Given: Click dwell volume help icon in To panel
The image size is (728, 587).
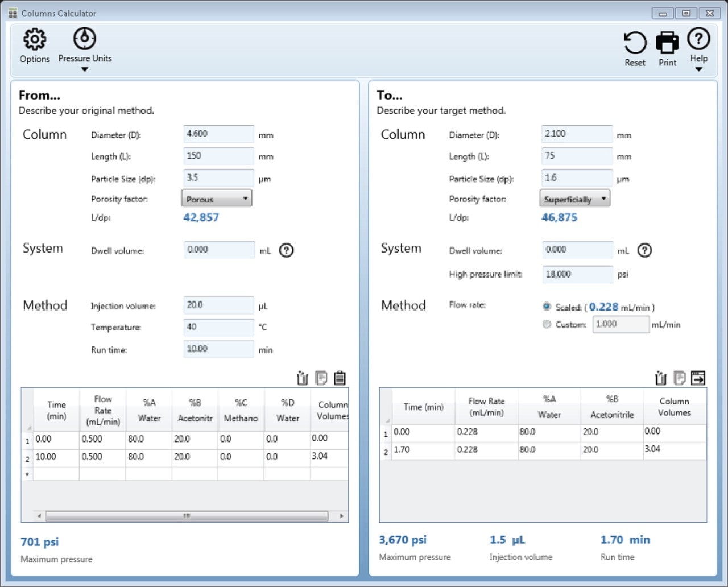Looking at the screenshot, I should pos(644,250).
